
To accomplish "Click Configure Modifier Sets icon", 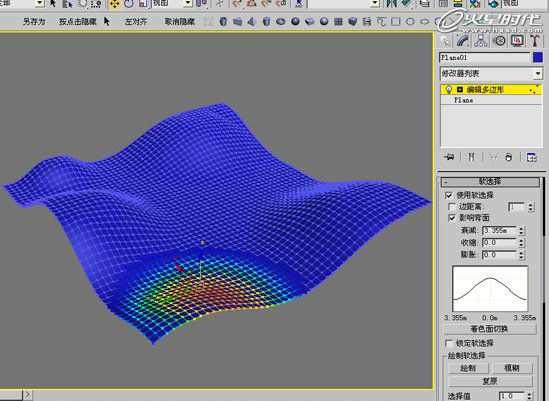I will (x=531, y=157).
